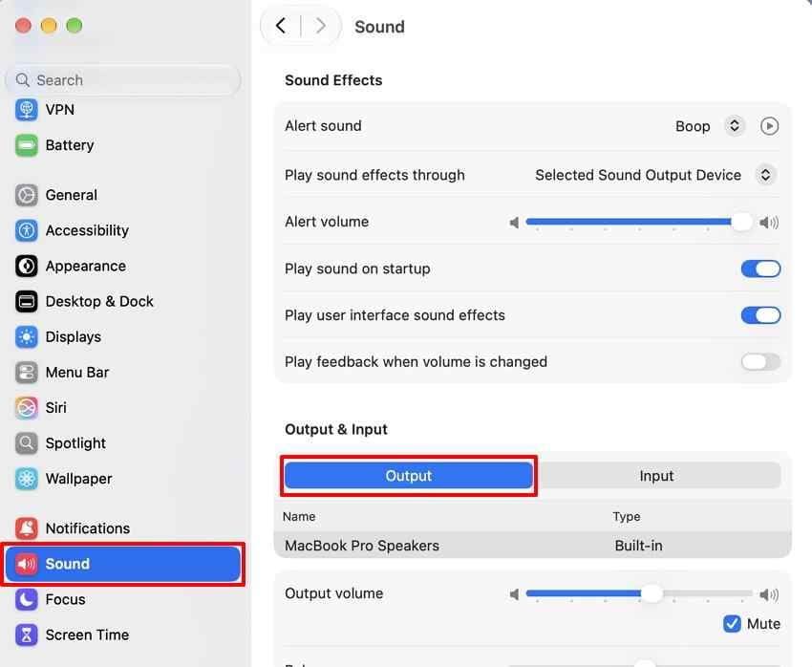Click the low-volume speaker icon beside Alert volume
812x667 pixels.
coord(514,223)
